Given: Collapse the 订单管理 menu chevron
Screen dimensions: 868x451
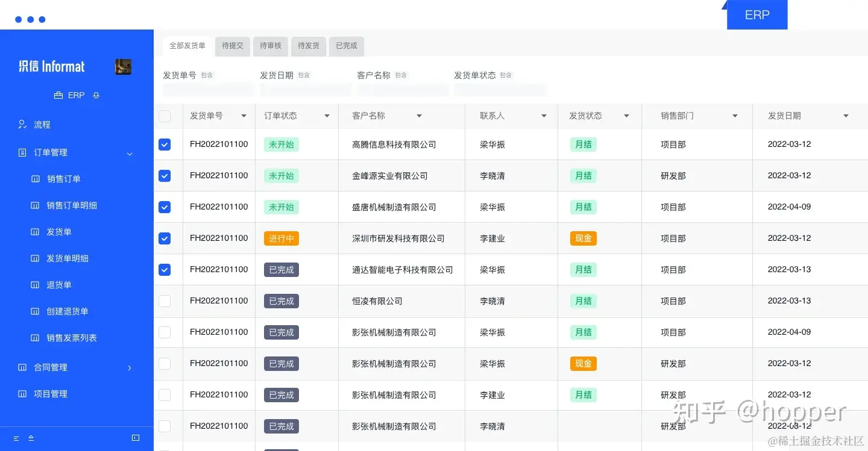Looking at the screenshot, I should [130, 154].
